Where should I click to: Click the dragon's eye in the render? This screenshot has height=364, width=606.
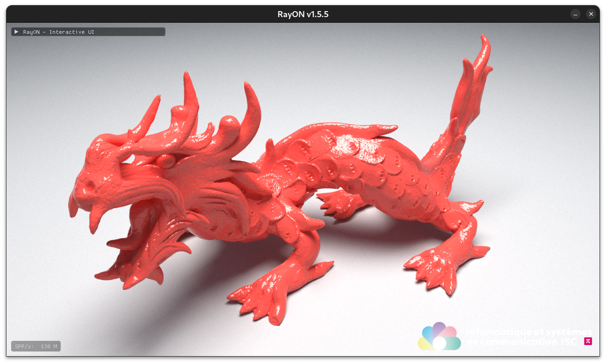165,161
